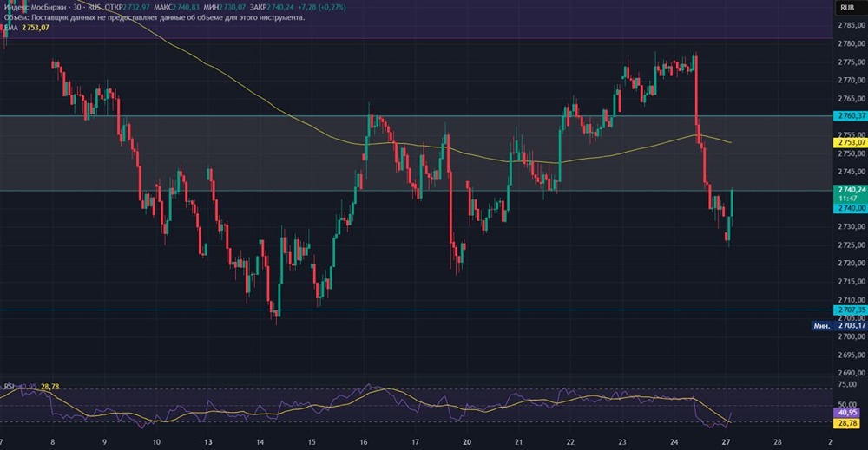Screen dimensions: 868x450
Task: Open the RUB currency selector
Action: tap(847, 7)
